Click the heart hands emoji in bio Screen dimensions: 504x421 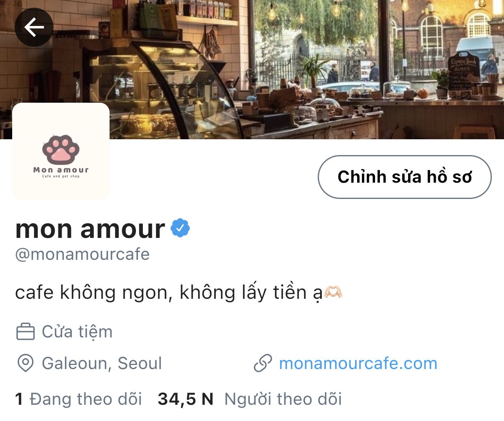(333, 292)
